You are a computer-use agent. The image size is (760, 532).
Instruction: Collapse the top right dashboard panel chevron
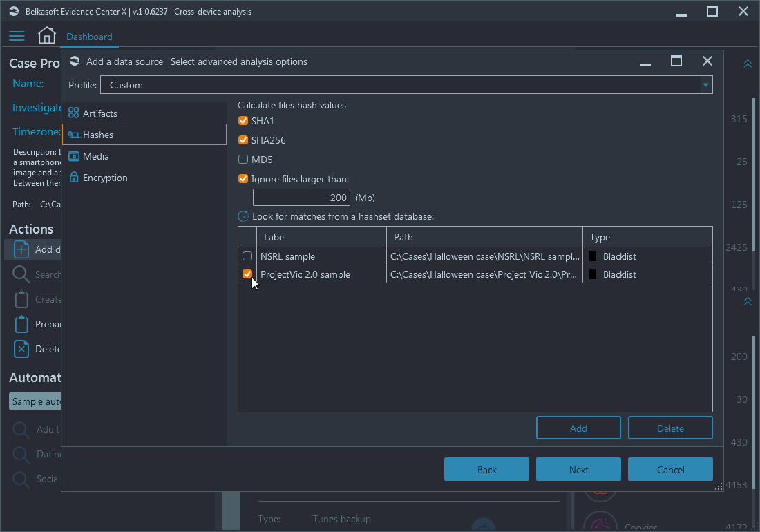coord(748,64)
